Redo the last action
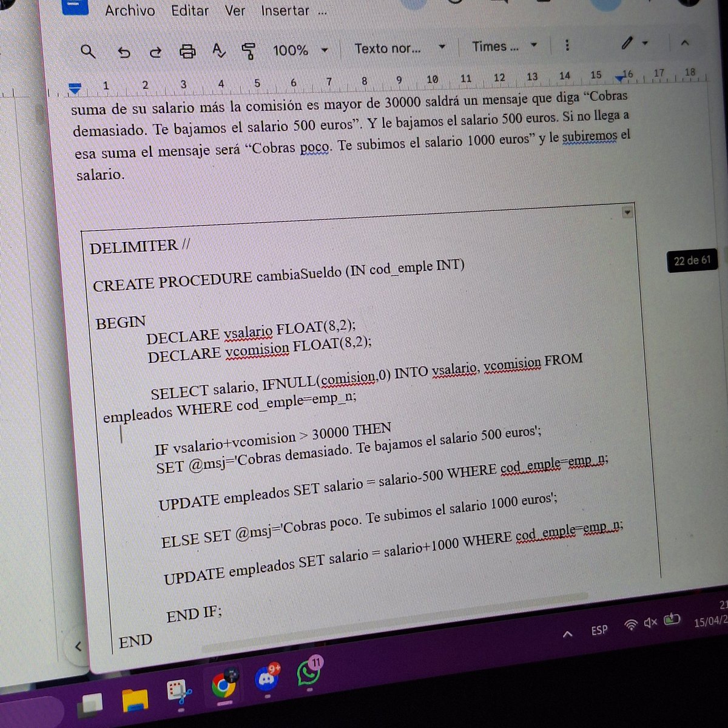The width and height of the screenshot is (728, 728). pos(155,52)
